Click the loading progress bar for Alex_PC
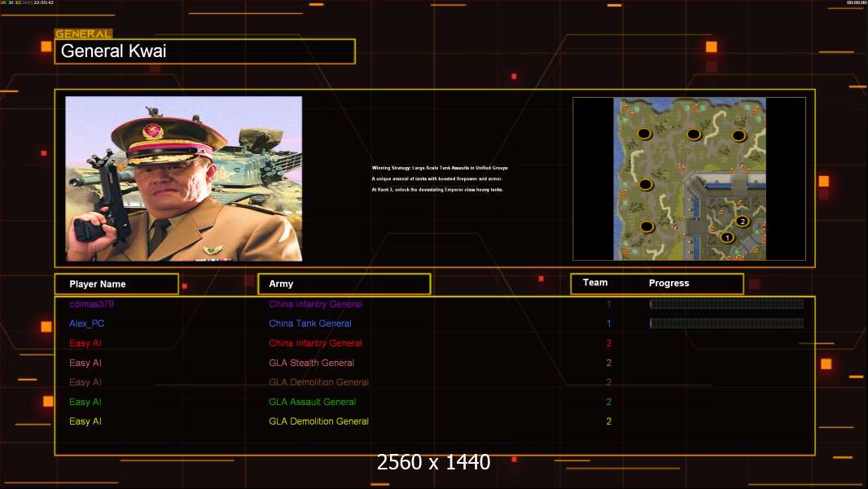The width and height of the screenshot is (868, 489). click(726, 324)
